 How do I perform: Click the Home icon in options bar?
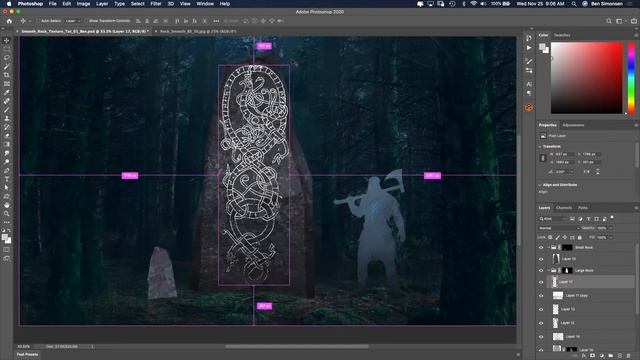click(x=9, y=21)
